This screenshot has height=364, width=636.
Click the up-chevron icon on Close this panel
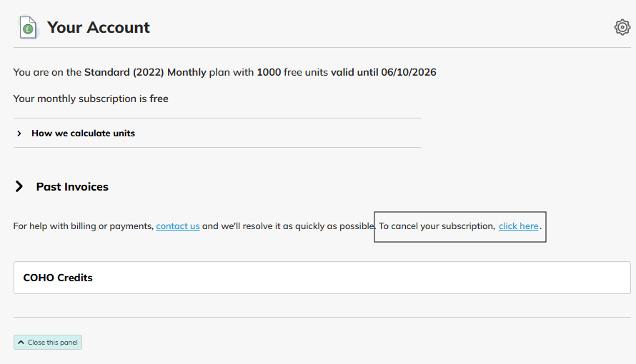(21, 343)
